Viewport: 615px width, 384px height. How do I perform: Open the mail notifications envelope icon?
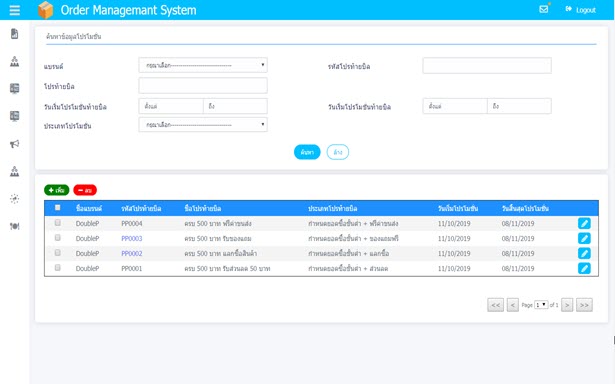pos(544,9)
